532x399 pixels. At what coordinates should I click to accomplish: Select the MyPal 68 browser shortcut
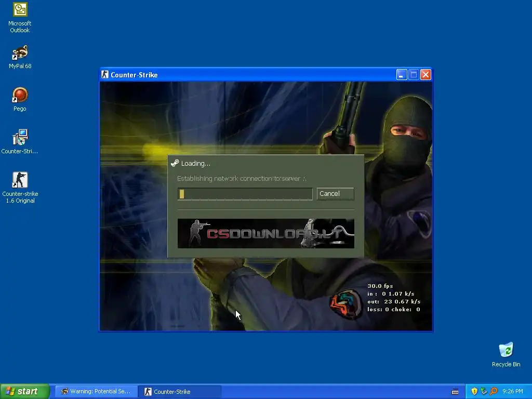pyautogui.click(x=20, y=57)
